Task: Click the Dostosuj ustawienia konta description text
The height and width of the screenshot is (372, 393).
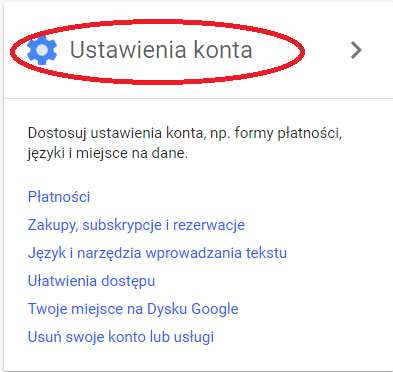Action: coord(185,143)
